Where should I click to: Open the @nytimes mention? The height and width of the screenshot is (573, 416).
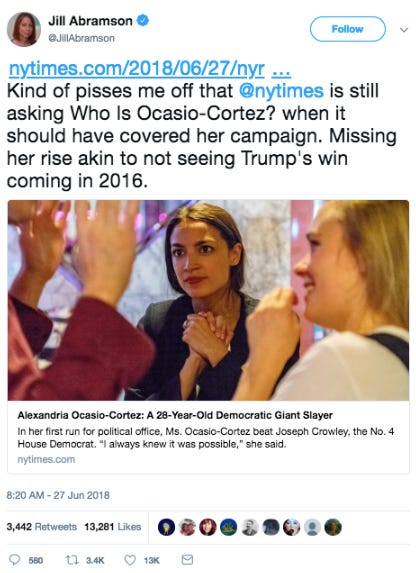(x=281, y=91)
